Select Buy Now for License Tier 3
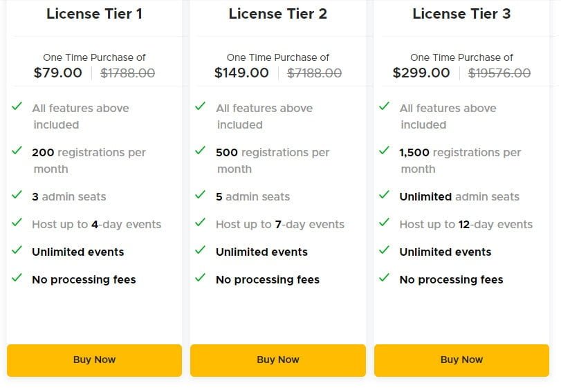This screenshot has height=392, width=561. (461, 360)
